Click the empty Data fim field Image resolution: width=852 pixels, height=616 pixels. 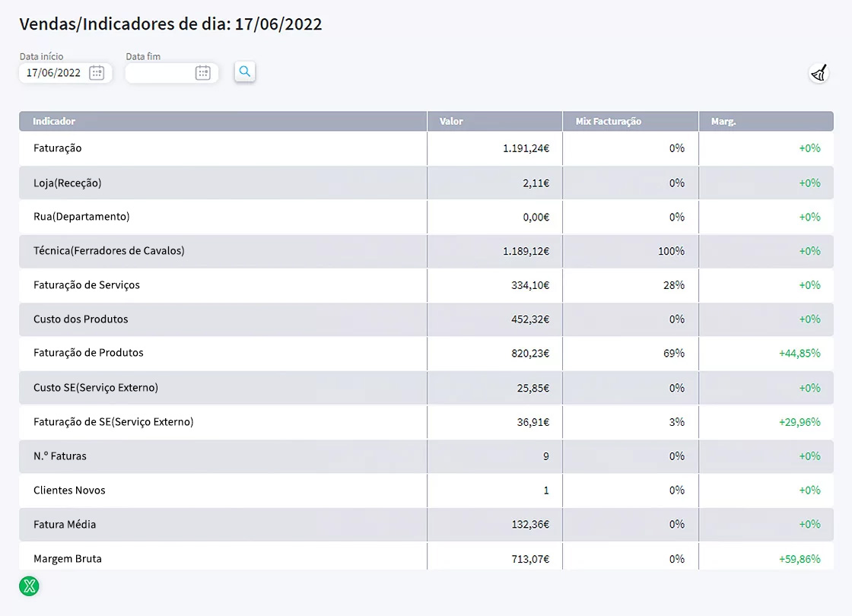pos(158,73)
